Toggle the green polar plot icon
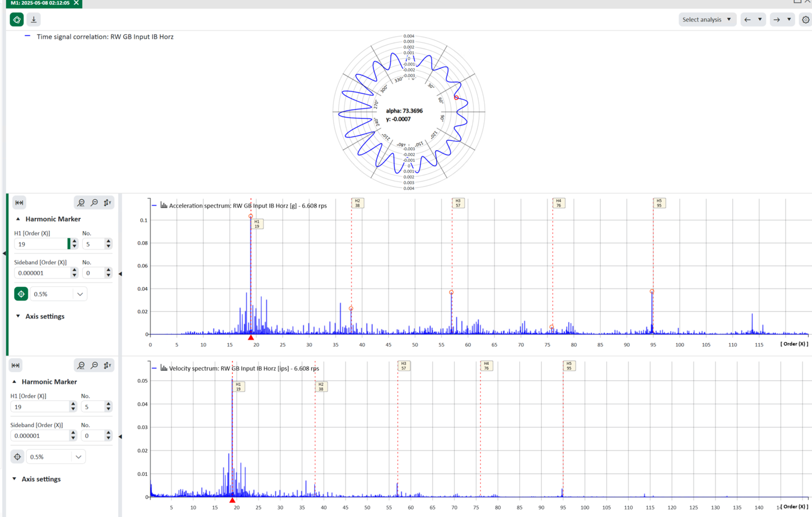This screenshot has height=517, width=812. (x=17, y=20)
